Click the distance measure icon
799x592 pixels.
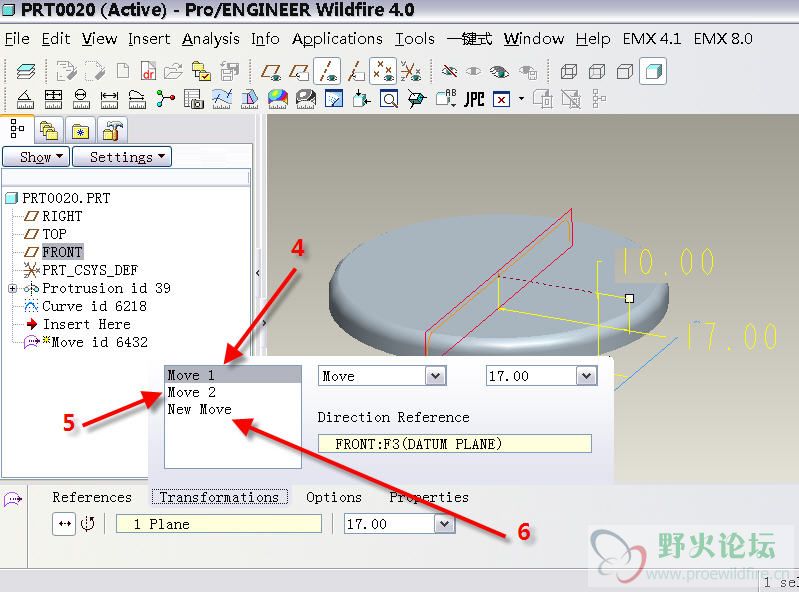[109, 99]
